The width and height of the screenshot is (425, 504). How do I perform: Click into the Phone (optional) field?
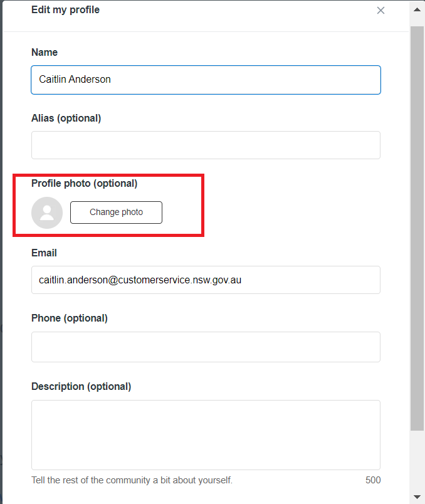click(206, 347)
